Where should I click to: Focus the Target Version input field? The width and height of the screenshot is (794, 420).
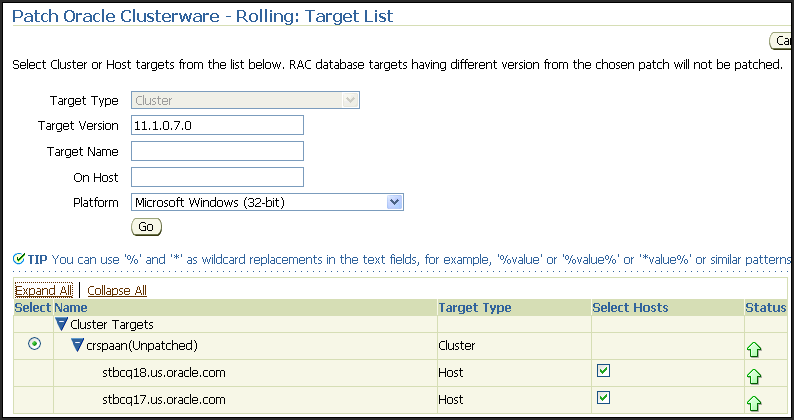217,125
